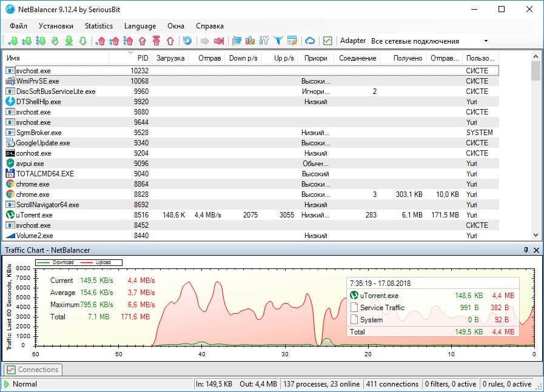This screenshot has width=544, height=392.
Task: Click the hollow outlined red upload arrow
Action: coord(170,41)
